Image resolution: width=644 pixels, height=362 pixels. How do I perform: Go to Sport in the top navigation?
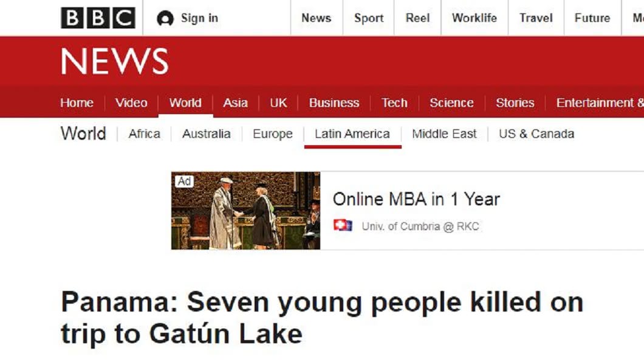coord(369,18)
